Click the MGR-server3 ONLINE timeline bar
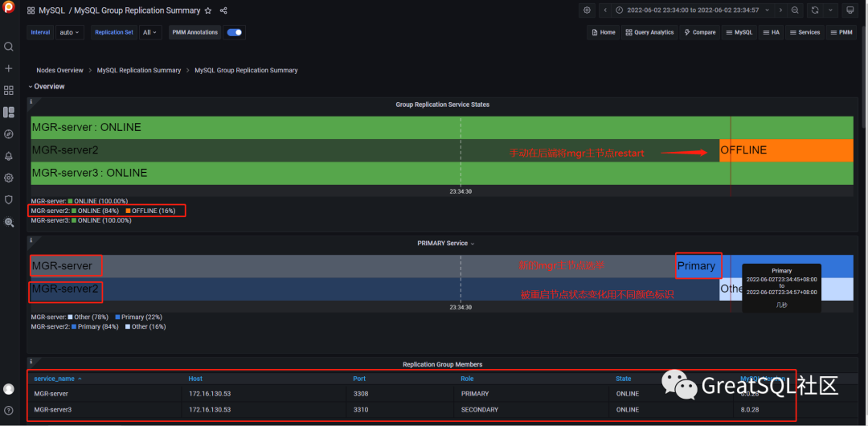This screenshot has width=868, height=426. tap(442, 173)
